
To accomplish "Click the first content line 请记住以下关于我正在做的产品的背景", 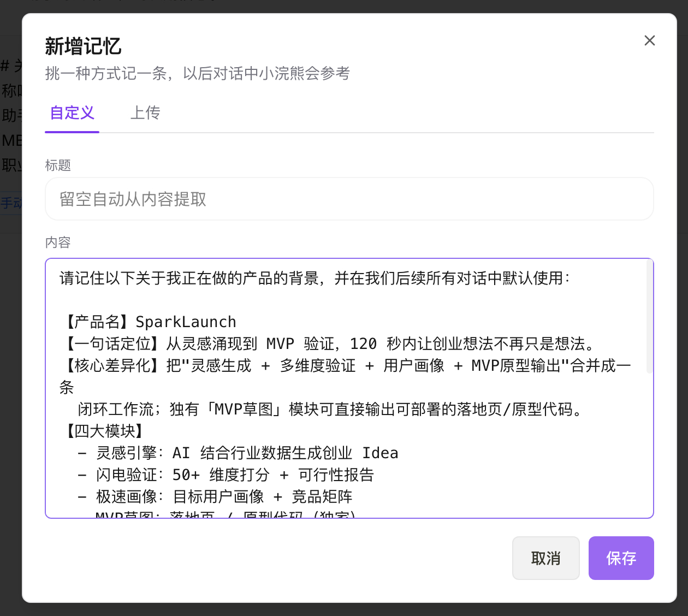I will (x=315, y=278).
